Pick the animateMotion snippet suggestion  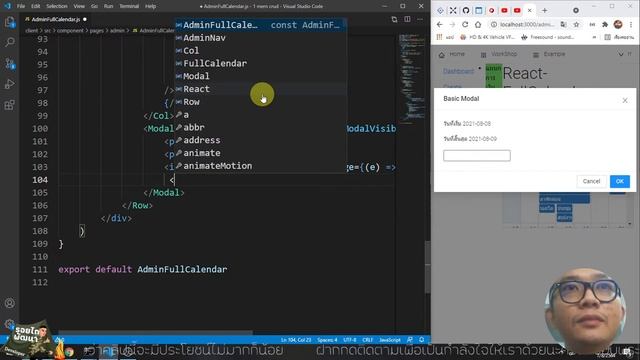(261, 166)
